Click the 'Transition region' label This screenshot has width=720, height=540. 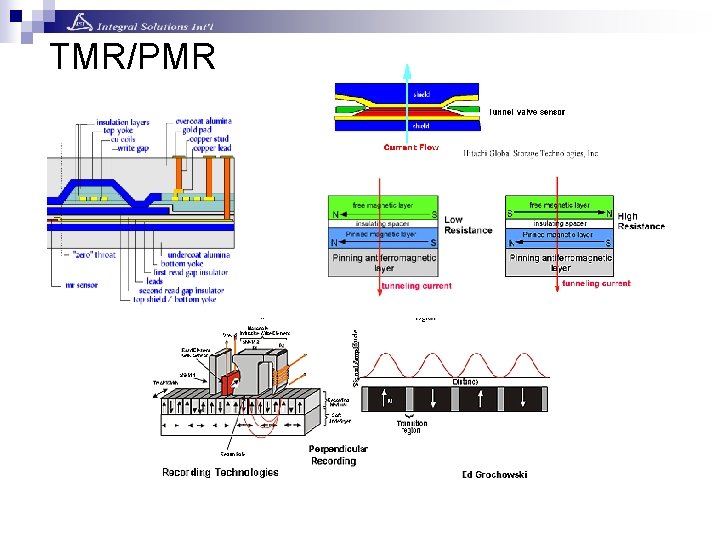411,427
